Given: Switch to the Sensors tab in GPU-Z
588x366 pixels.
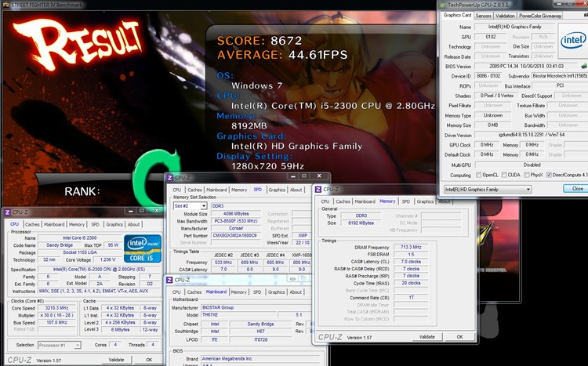Looking at the screenshot, I should coord(484,16).
